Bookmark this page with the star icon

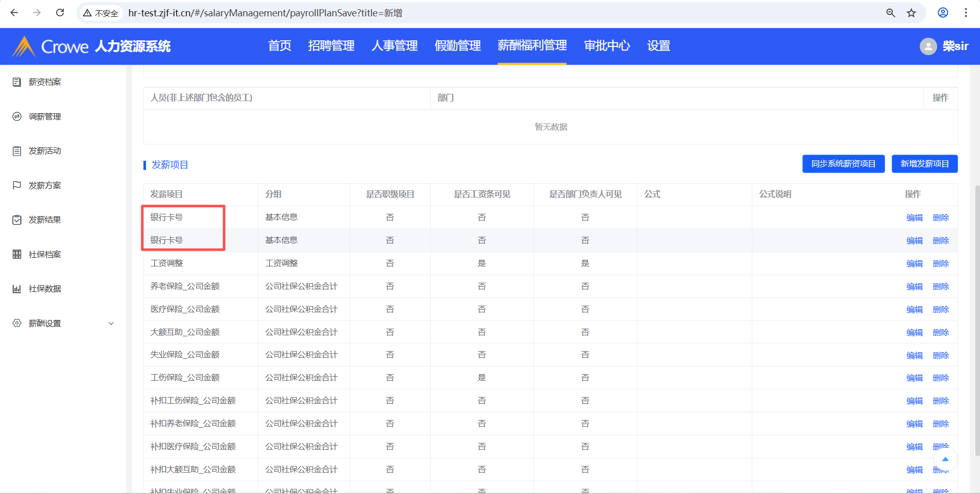[x=911, y=13]
